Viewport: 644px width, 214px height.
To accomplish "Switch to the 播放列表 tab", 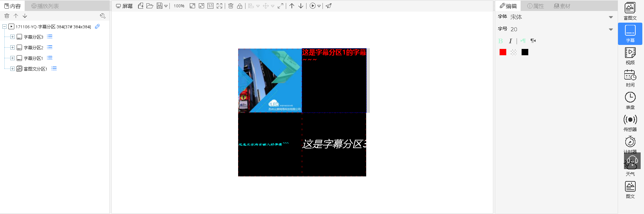I will [x=45, y=6].
